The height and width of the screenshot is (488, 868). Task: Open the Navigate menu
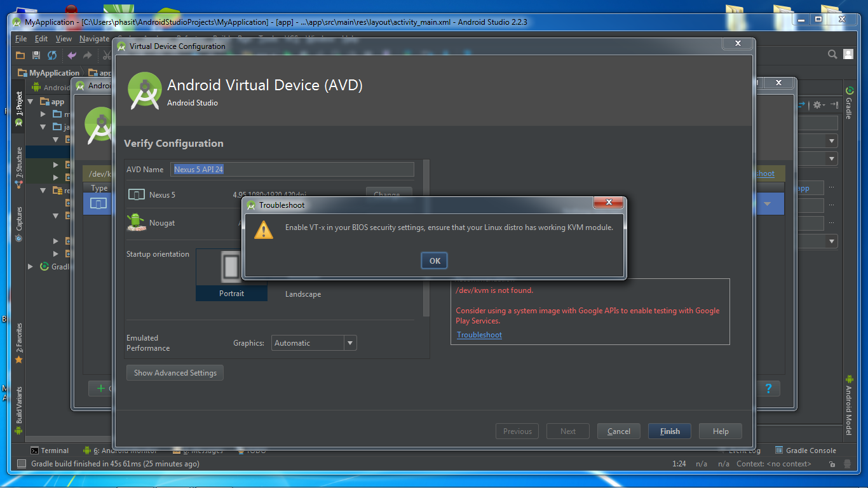click(94, 39)
